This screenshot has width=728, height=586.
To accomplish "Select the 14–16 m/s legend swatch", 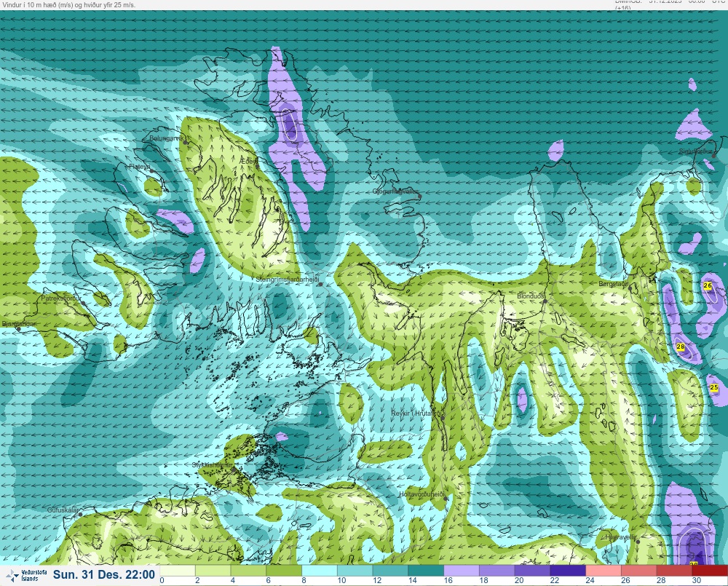I will (426, 570).
